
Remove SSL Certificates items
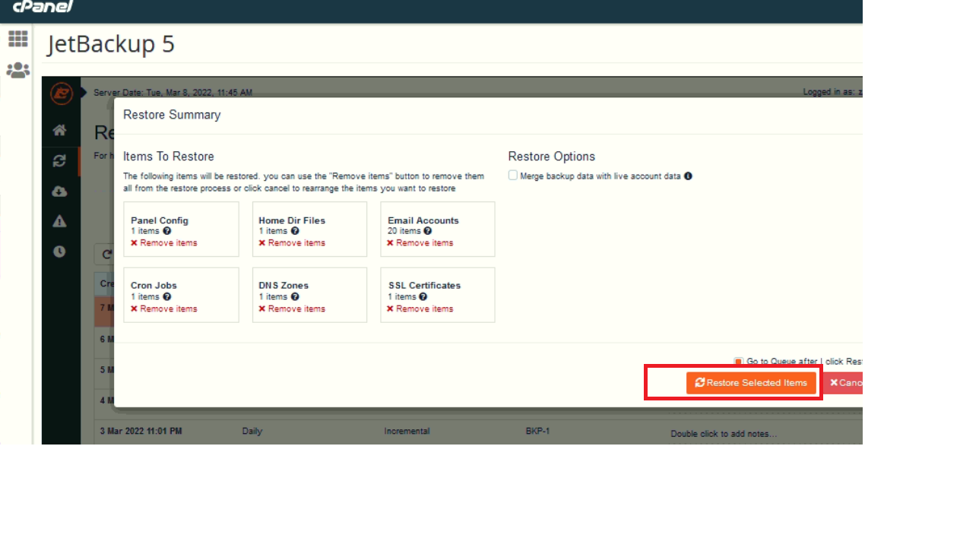(x=420, y=309)
